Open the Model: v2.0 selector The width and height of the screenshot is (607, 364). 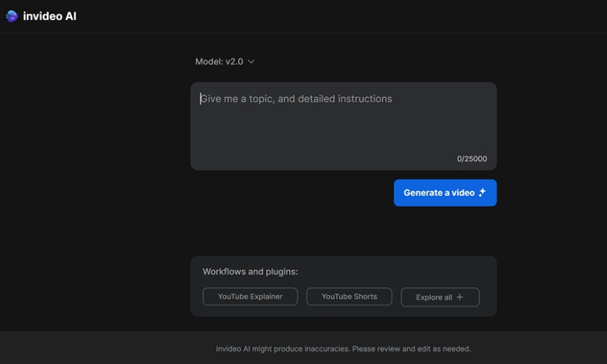tap(225, 62)
